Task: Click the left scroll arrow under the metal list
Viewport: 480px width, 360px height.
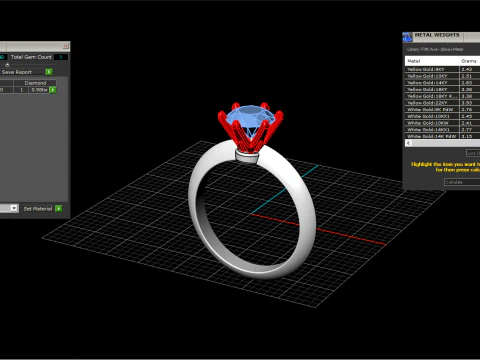Action: (x=409, y=143)
